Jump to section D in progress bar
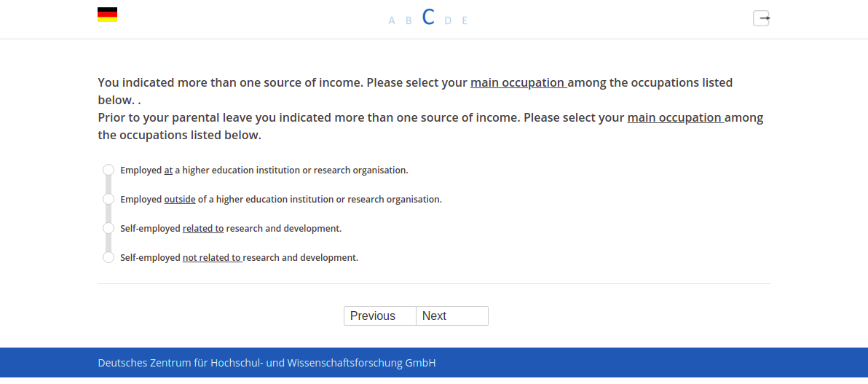 pos(448,20)
